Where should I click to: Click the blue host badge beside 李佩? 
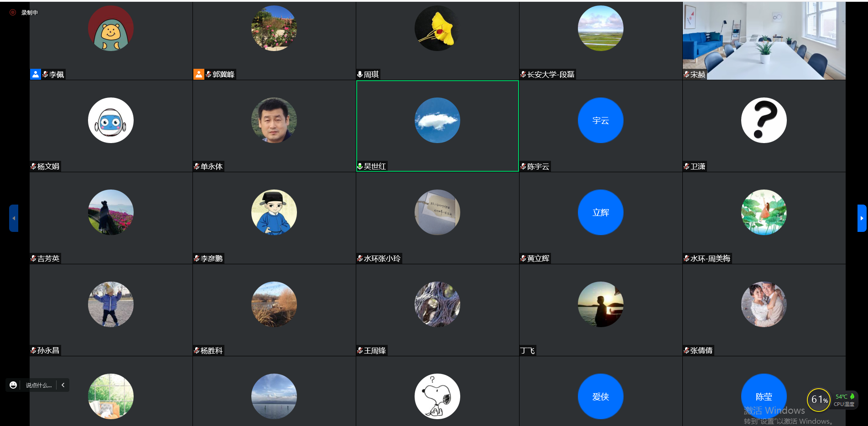point(36,74)
